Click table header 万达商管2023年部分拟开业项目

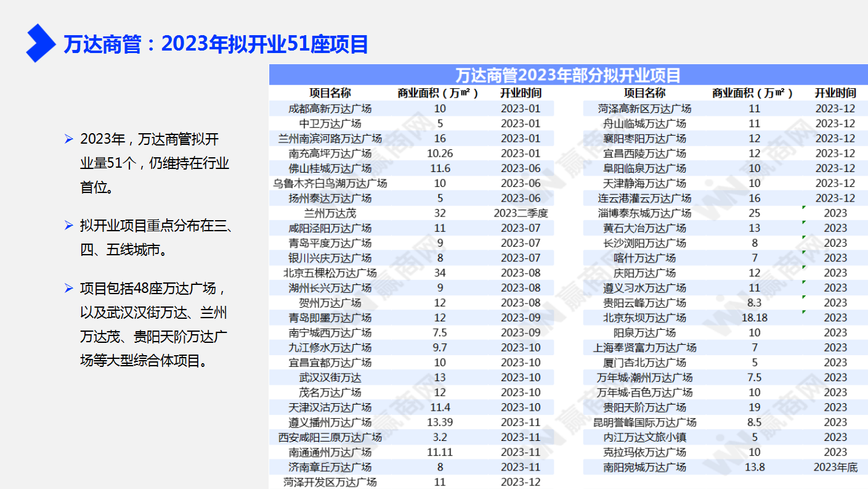[568, 76]
